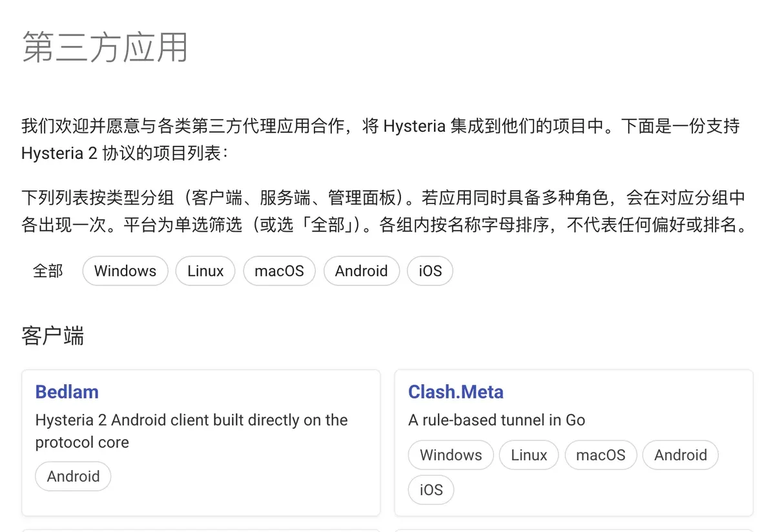Viewport: 775px width, 532px height.
Task: Filter the list by iOS platform
Action: point(430,271)
